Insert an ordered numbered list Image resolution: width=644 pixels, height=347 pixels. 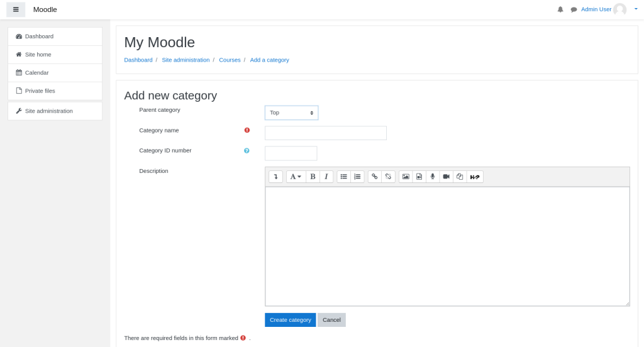click(x=357, y=177)
